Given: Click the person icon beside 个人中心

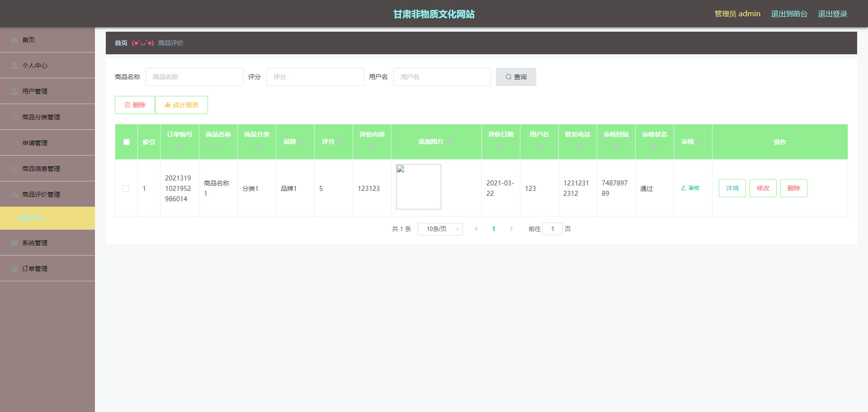Looking at the screenshot, I should (x=14, y=66).
